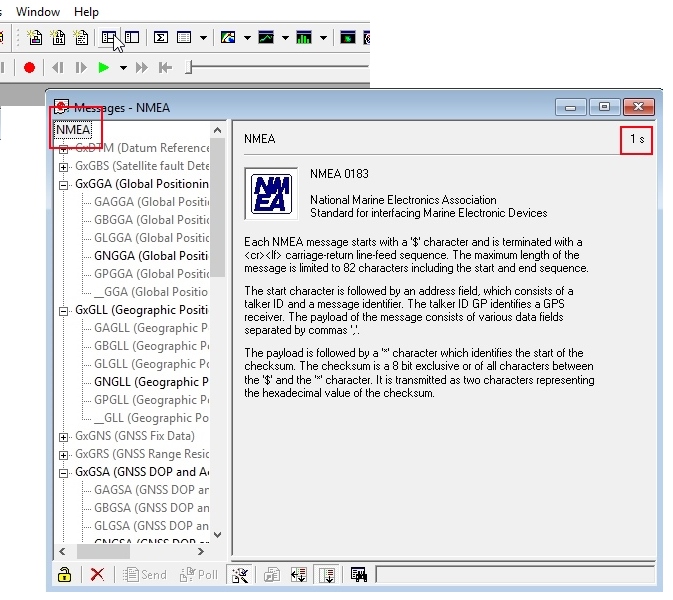The image size is (673, 600).
Task: Open the Map View dropdown arrow
Action: (x=247, y=38)
